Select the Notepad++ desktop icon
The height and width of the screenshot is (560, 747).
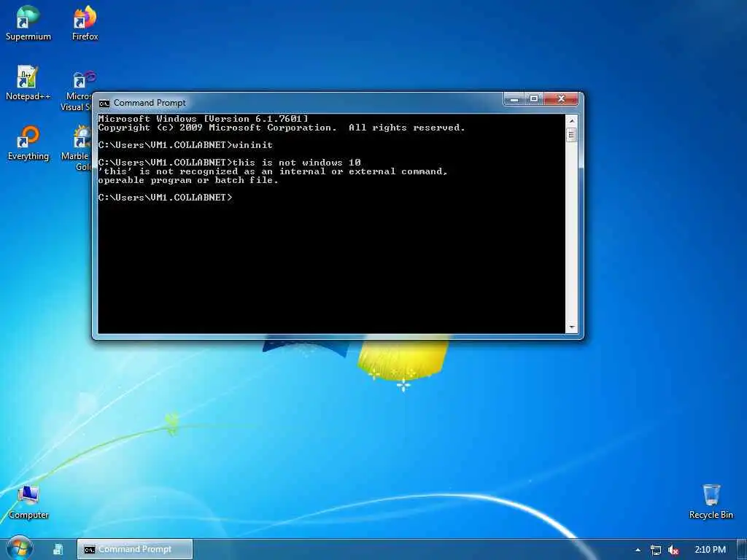click(x=28, y=83)
